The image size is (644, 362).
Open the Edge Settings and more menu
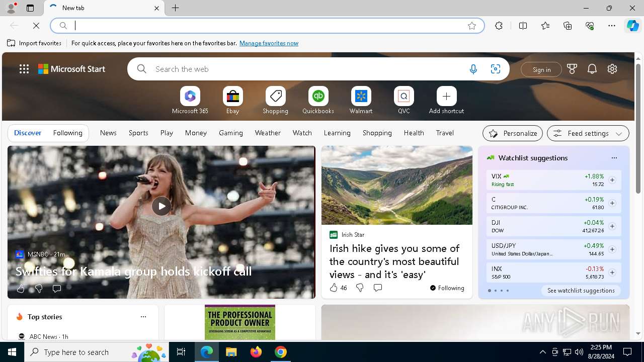pos(612,26)
